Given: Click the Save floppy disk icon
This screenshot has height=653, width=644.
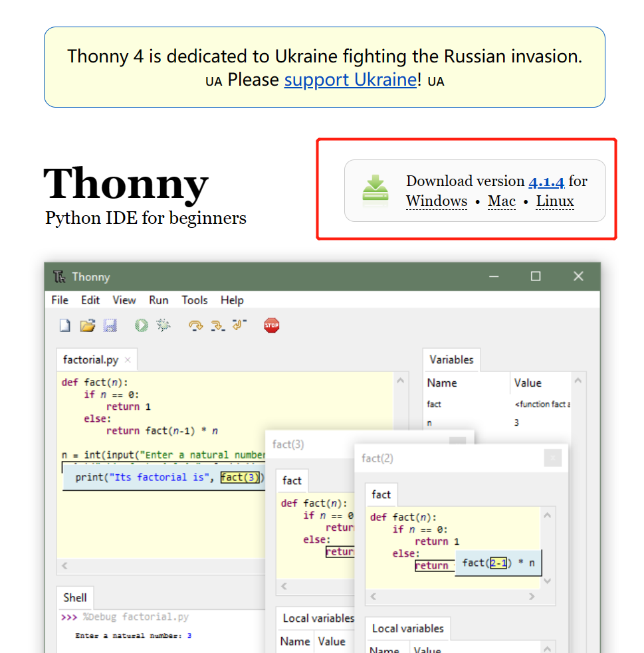Looking at the screenshot, I should pos(110,326).
